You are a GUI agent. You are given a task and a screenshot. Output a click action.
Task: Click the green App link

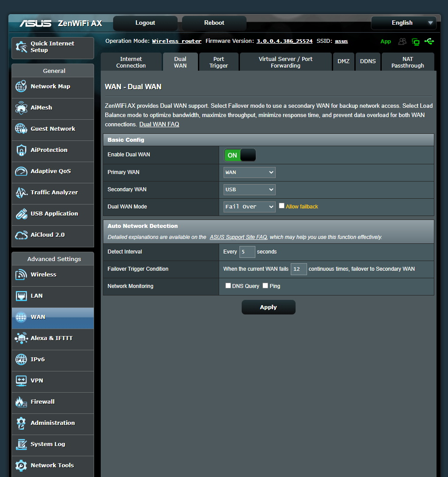[385, 42]
